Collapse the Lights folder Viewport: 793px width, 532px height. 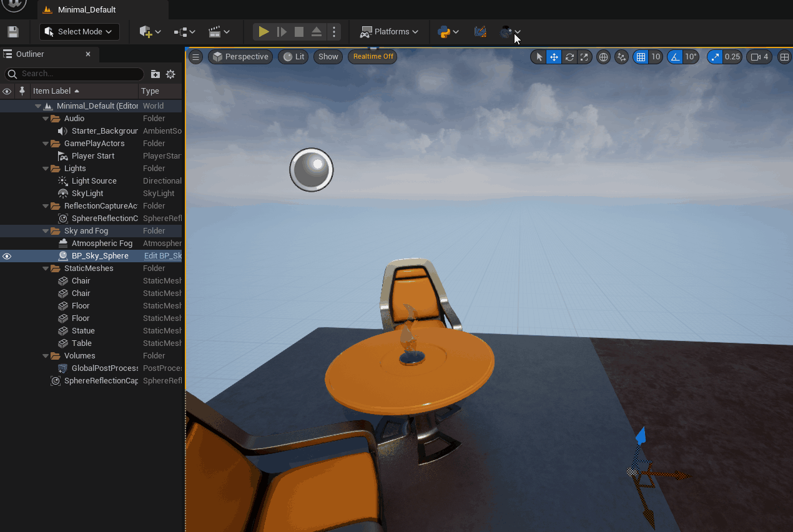tap(46, 169)
